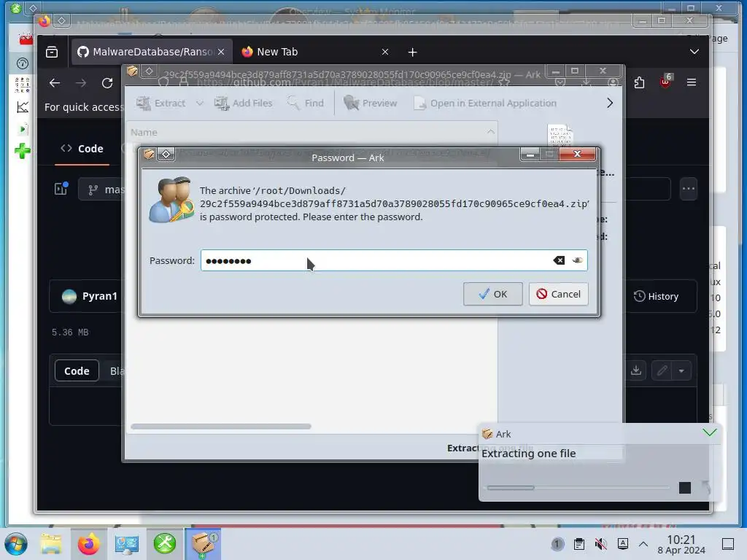Sort by the Name column header in Ark
747x560 pixels.
[311, 132]
